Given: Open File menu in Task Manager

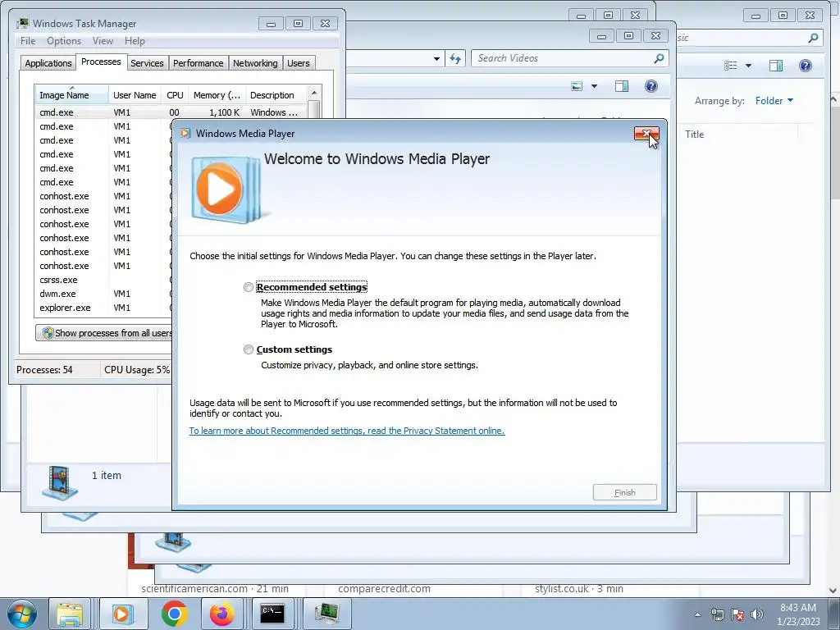Looking at the screenshot, I should (x=28, y=41).
